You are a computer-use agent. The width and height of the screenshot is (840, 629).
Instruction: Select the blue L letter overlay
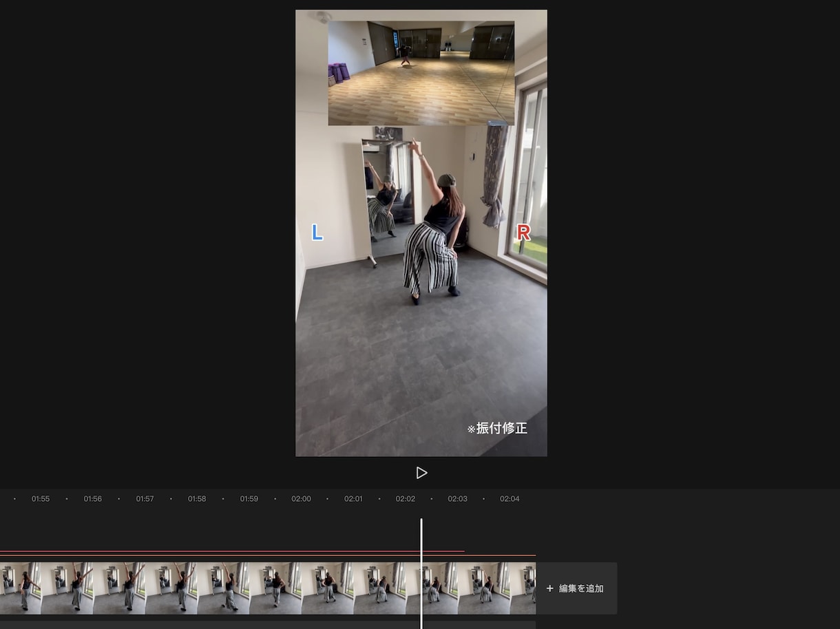coord(317,233)
